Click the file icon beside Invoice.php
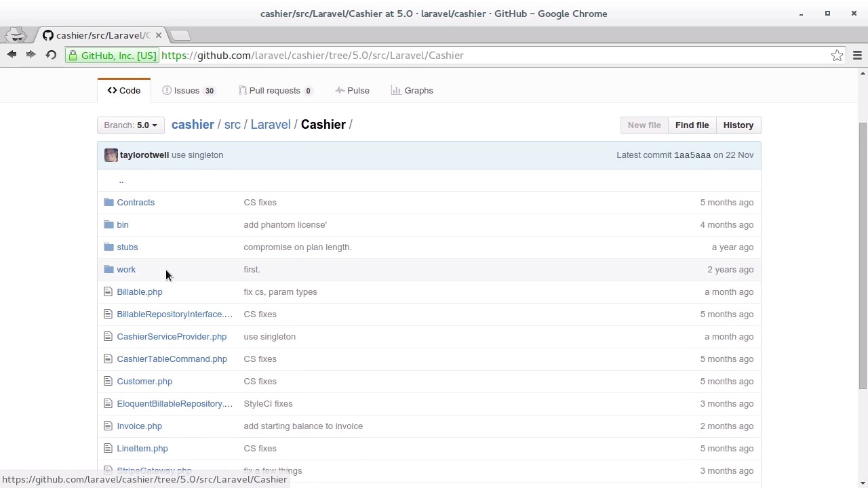This screenshot has width=868, height=488. coord(108,426)
